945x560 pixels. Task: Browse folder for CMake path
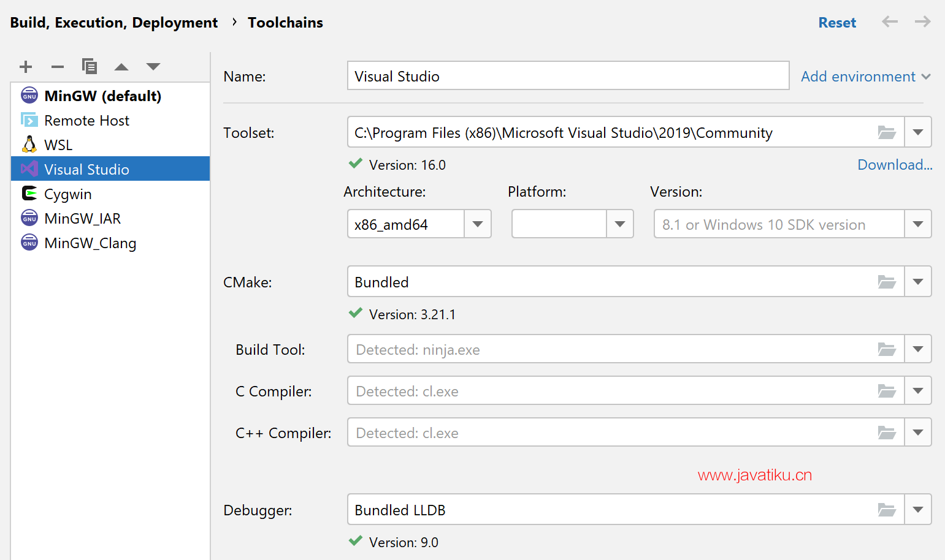pyautogui.click(x=887, y=282)
